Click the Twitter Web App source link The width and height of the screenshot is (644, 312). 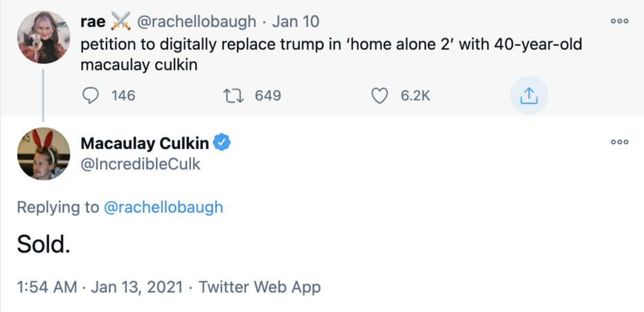(x=260, y=287)
